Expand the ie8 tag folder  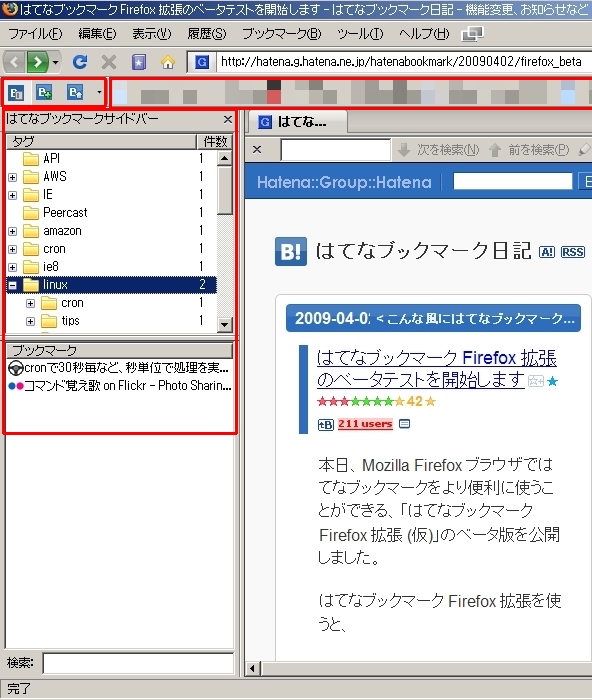click(13, 267)
